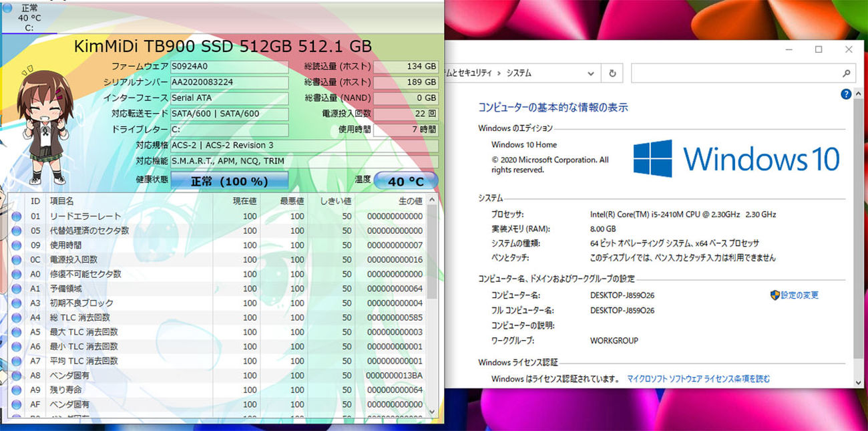Click the 対応規格 field ACS-2 Revision 3
Viewport: 868px width, 431px height.
pyautogui.click(x=304, y=145)
